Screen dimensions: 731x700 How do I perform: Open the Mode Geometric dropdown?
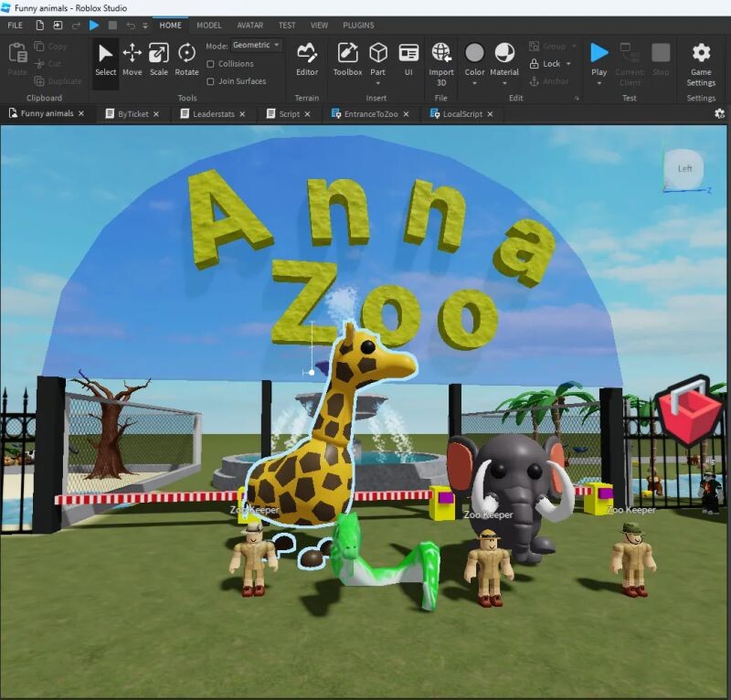coord(257,45)
